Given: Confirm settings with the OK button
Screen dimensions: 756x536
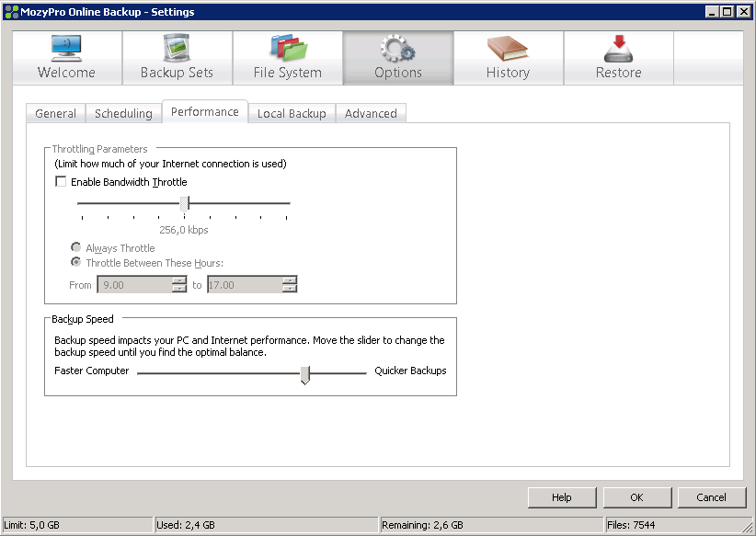Looking at the screenshot, I should (637, 497).
